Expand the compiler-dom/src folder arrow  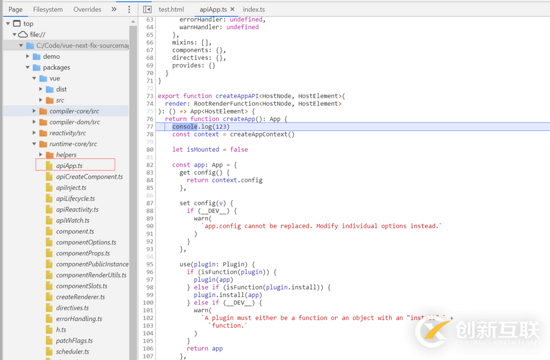34,122
